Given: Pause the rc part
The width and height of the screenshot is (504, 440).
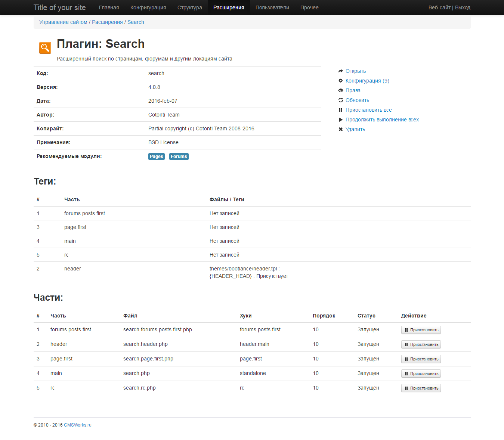Looking at the screenshot, I should 421,388.
